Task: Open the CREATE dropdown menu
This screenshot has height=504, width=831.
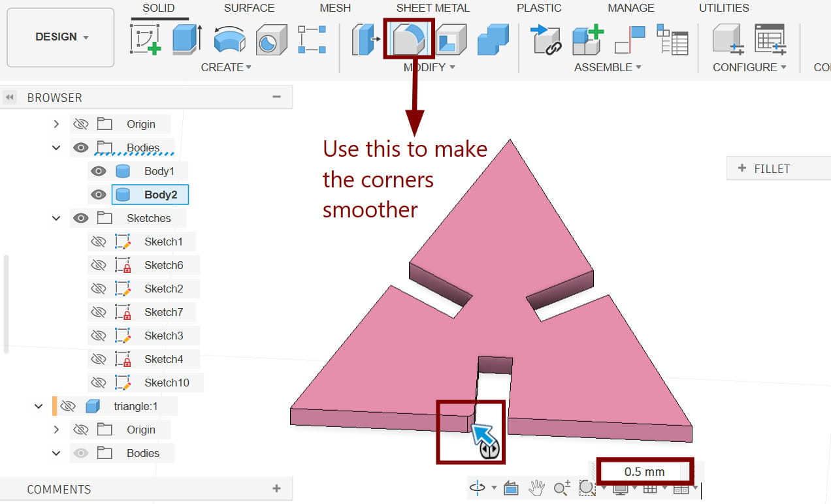Action: (x=226, y=67)
